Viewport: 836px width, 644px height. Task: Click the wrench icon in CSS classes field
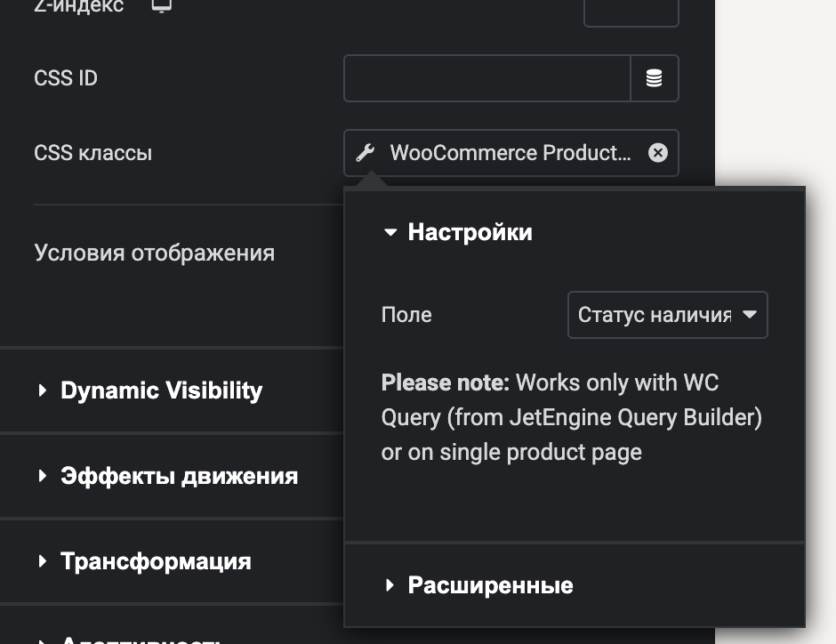pos(366,153)
